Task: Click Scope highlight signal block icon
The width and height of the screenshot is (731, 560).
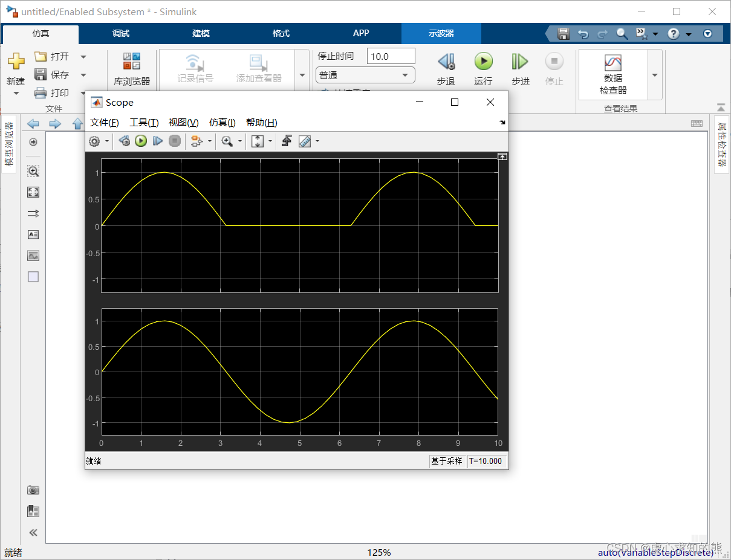Action: click(197, 141)
